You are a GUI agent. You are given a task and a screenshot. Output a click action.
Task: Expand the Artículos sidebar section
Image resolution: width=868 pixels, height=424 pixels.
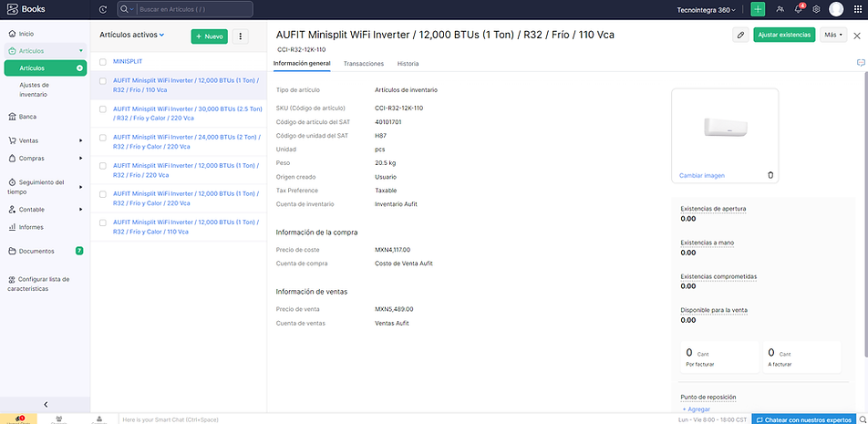[x=46, y=51]
